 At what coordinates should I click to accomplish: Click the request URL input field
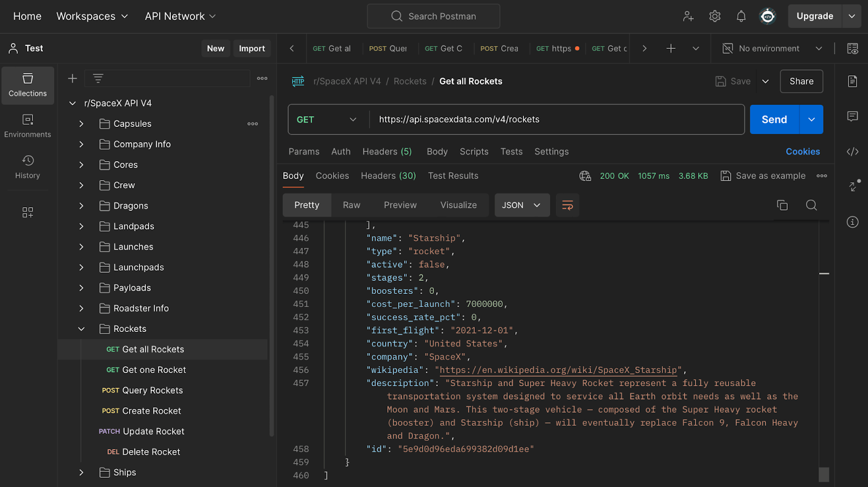556,119
